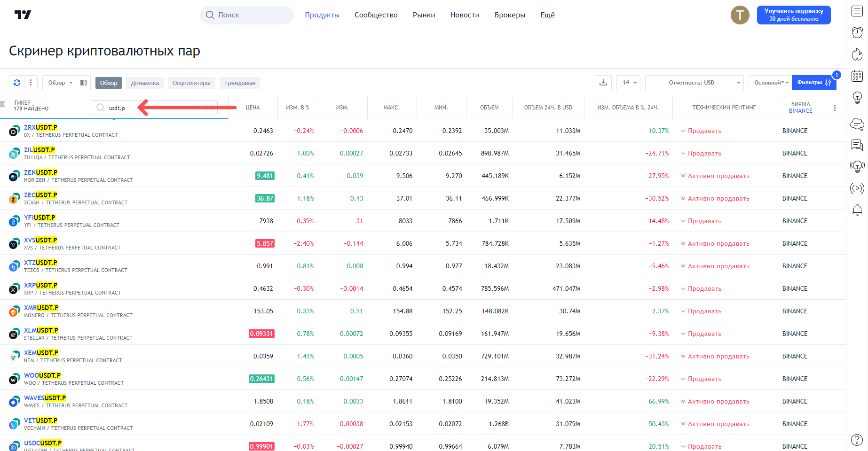Open the ZRXUSDT.P ticker link
868x451 pixels.
click(40, 127)
